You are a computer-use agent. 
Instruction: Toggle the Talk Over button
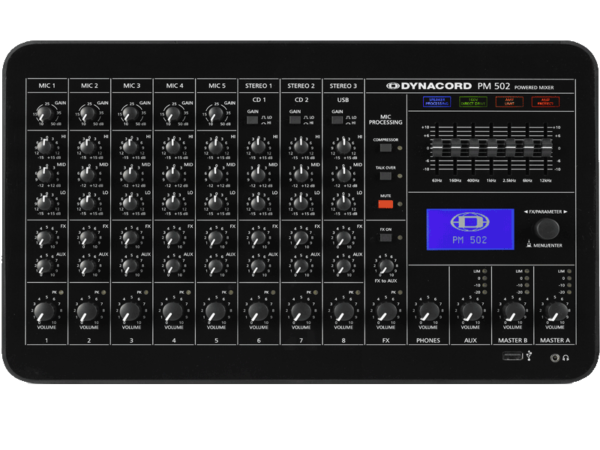pyautogui.click(x=385, y=176)
